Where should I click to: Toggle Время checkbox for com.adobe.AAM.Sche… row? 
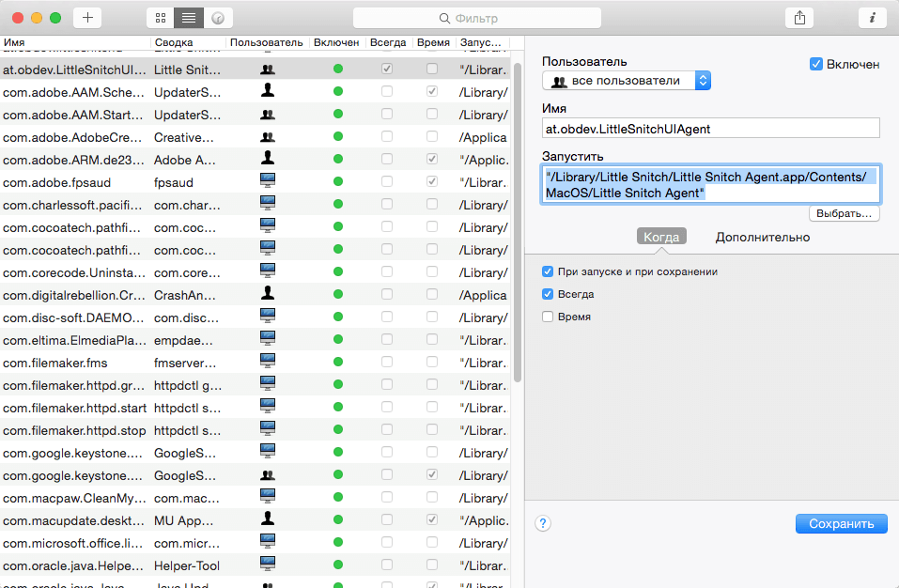[432, 91]
